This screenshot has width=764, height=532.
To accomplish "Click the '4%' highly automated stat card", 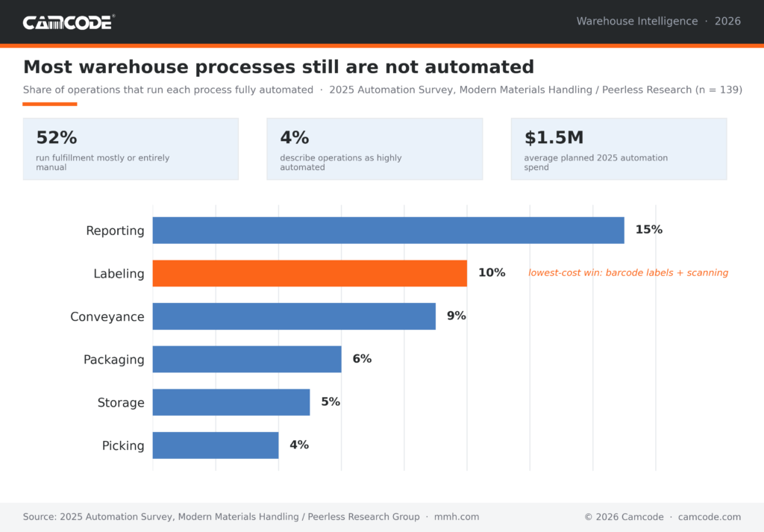I will [375, 149].
